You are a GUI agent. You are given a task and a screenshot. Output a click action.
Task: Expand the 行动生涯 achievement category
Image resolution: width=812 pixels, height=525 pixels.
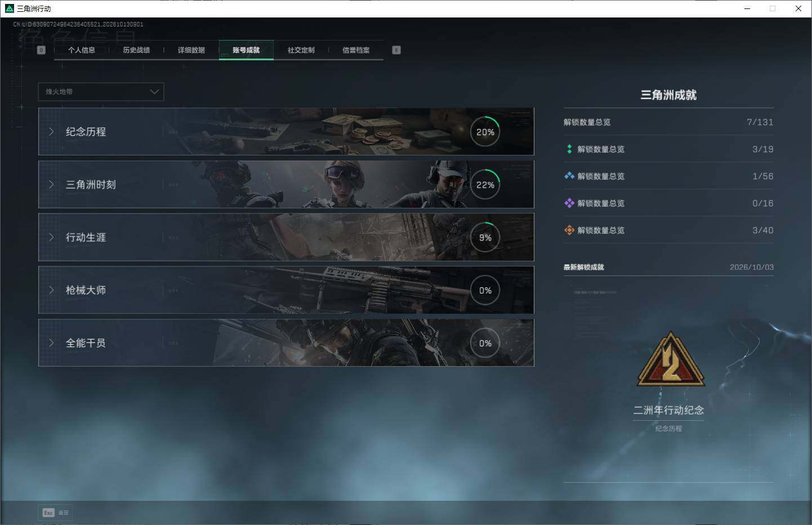286,237
